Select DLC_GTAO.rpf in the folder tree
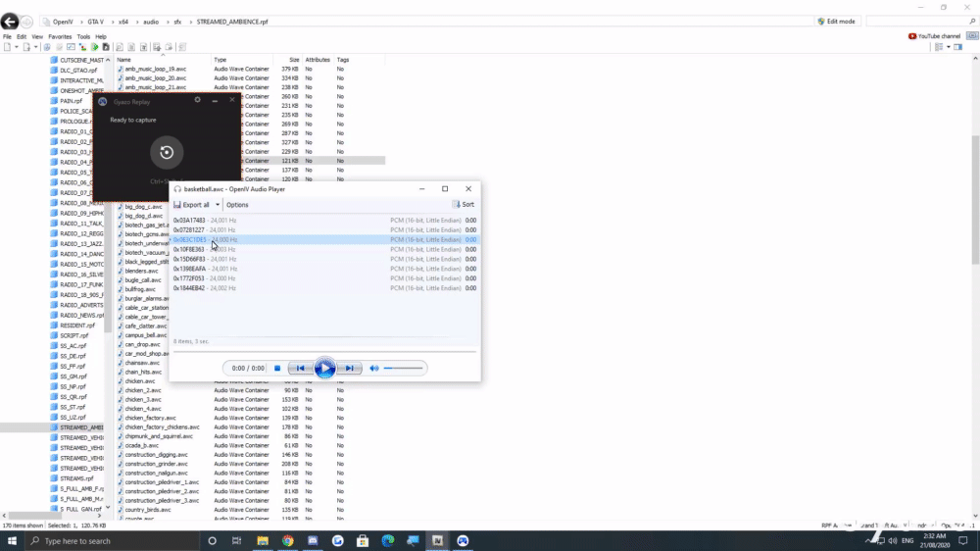980x551 pixels. (x=78, y=70)
